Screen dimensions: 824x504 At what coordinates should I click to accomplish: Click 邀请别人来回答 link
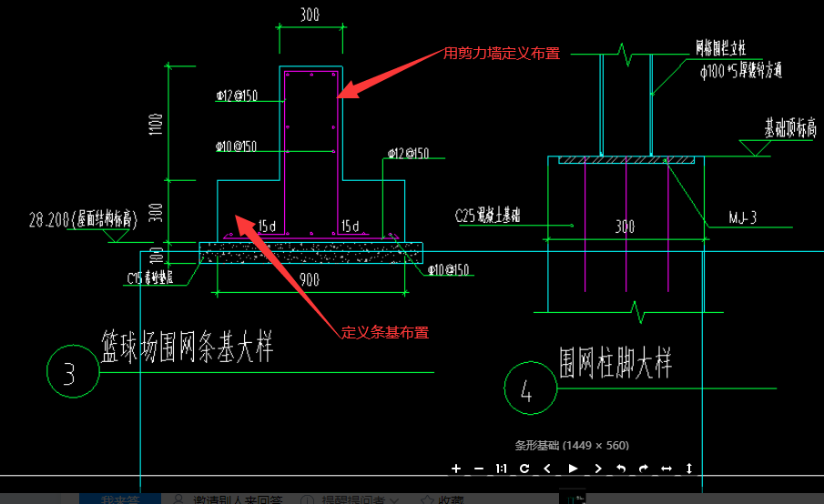(228, 499)
